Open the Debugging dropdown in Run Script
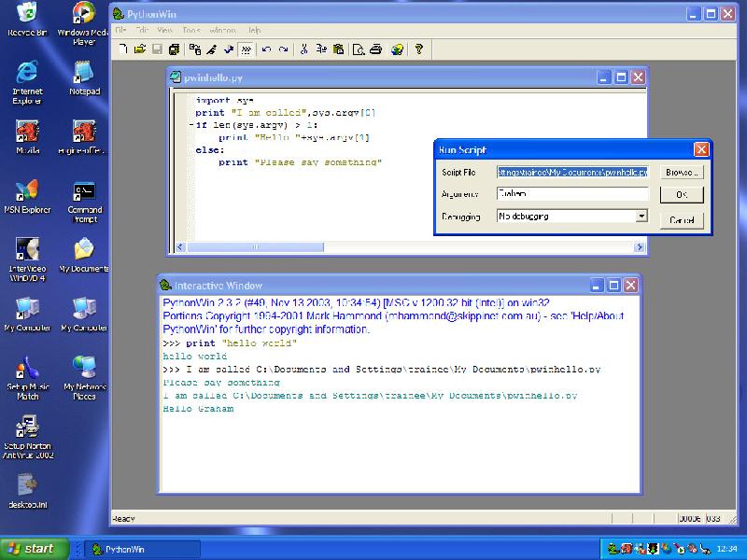This screenshot has width=747, height=560. click(641, 217)
